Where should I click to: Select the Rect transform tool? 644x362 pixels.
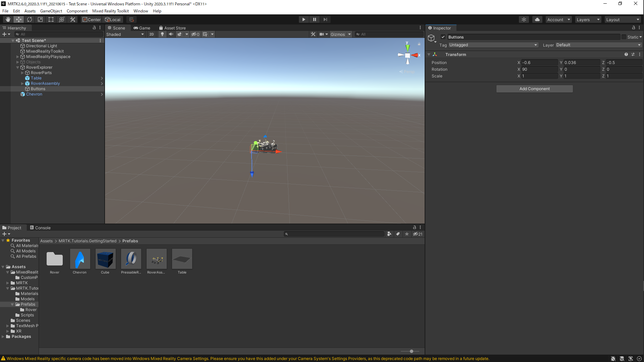click(51, 19)
